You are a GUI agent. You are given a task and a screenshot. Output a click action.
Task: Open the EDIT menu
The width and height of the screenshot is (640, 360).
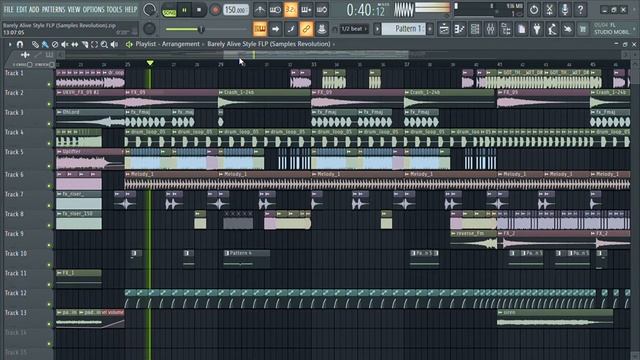pyautogui.click(x=21, y=9)
